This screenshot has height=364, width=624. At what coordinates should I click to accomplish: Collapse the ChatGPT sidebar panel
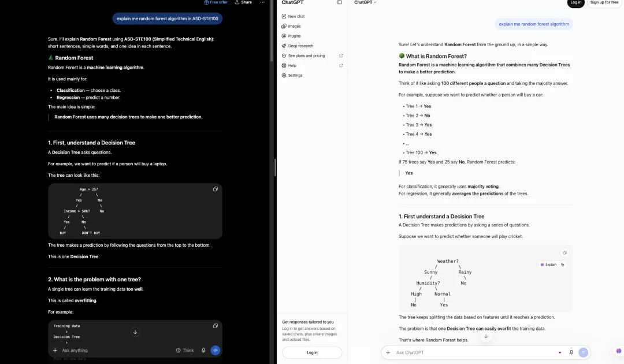pos(340,2)
